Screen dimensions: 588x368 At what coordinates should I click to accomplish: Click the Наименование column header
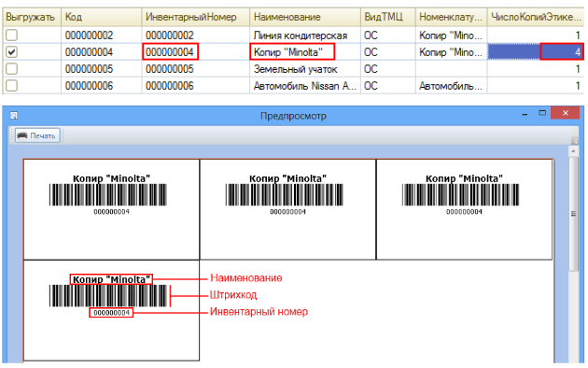[x=305, y=17]
